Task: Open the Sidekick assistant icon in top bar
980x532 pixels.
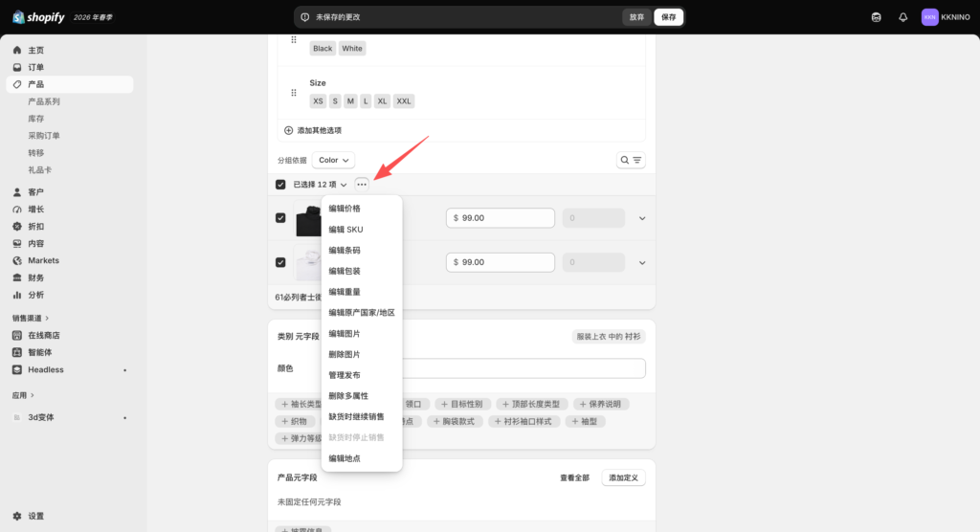Action: [877, 17]
